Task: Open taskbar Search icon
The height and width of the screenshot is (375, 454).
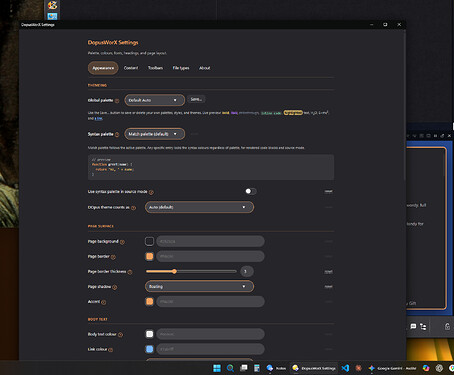Action: 230,368
